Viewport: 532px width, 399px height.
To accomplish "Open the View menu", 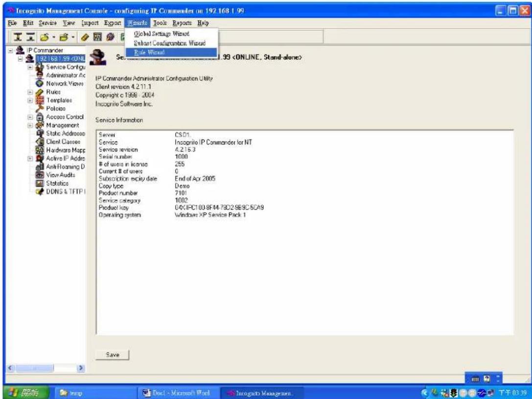I will [69, 23].
